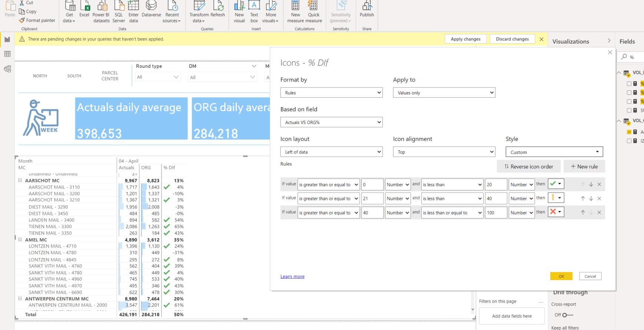The height and width of the screenshot is (330, 644).
Task: Import from Excel in the ribbon
Action: (84, 9)
